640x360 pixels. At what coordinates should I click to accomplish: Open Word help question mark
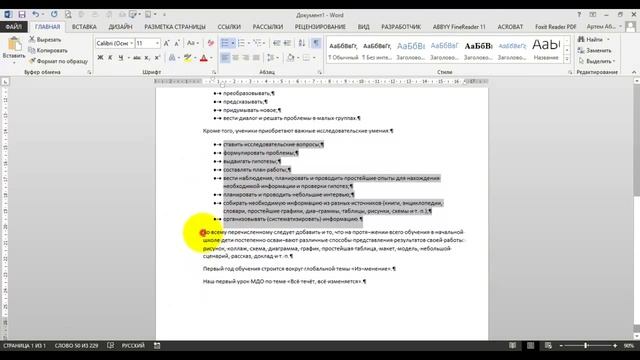[579, 15]
